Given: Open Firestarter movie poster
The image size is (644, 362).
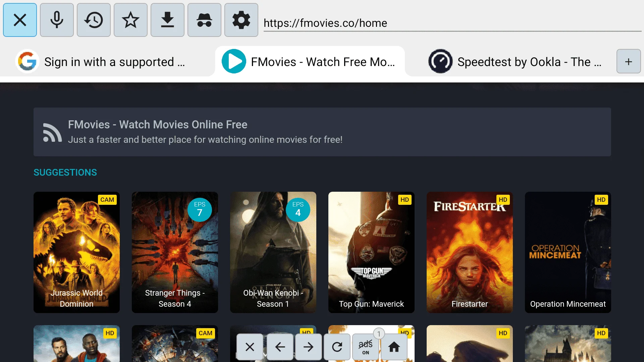Looking at the screenshot, I should [470, 252].
